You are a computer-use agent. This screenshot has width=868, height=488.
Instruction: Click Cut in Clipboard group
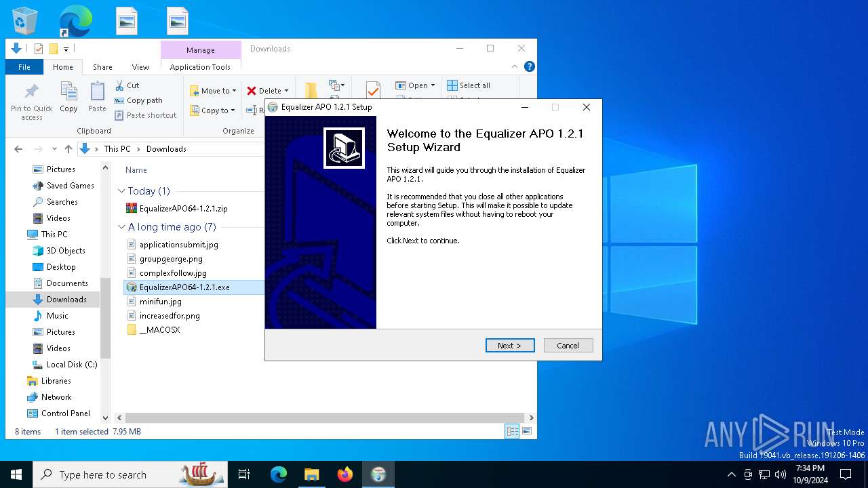click(x=127, y=85)
